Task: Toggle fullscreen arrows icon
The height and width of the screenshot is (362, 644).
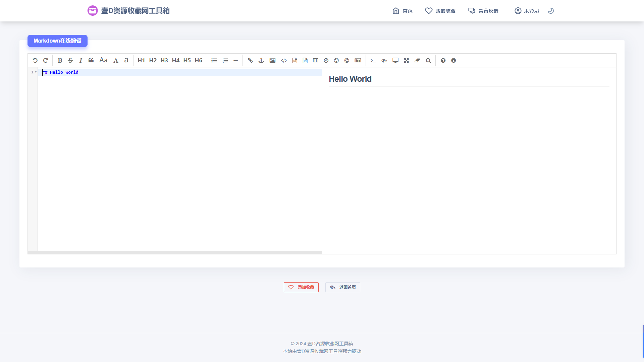Action: [x=407, y=60]
